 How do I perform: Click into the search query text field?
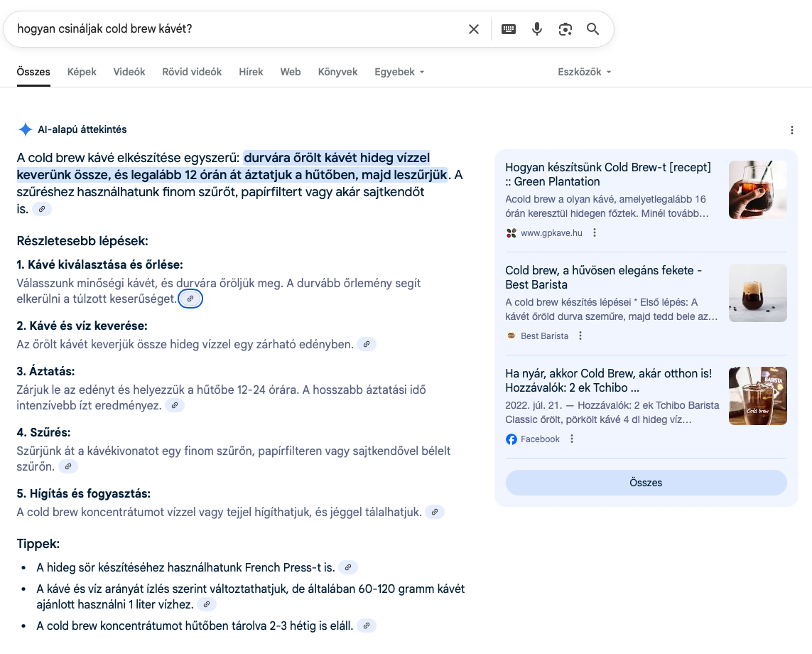234,29
